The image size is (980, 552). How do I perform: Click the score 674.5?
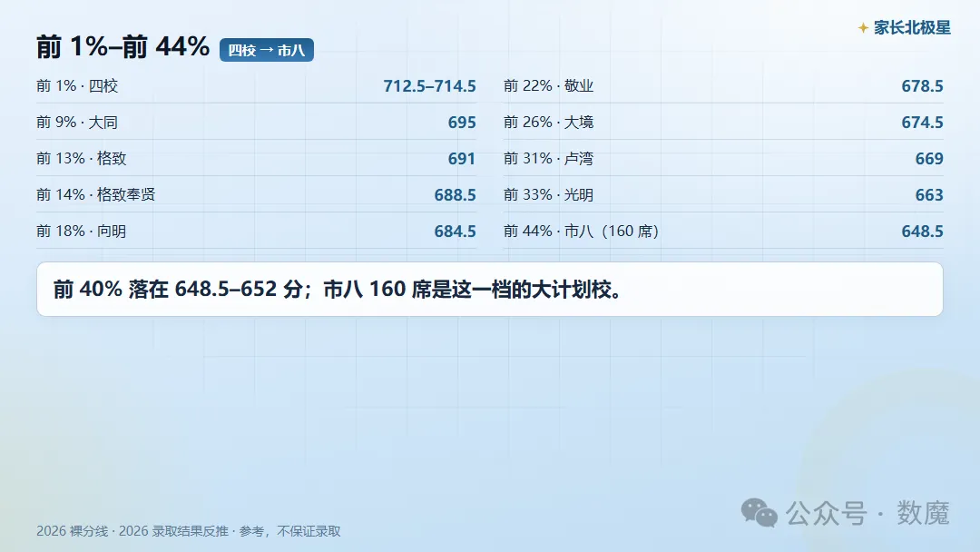pos(922,122)
